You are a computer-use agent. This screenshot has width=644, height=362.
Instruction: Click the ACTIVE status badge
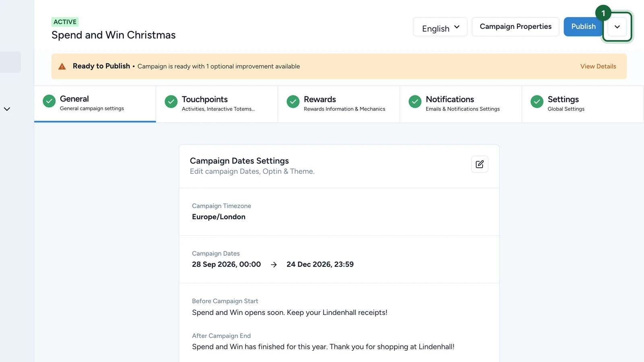[x=65, y=22]
